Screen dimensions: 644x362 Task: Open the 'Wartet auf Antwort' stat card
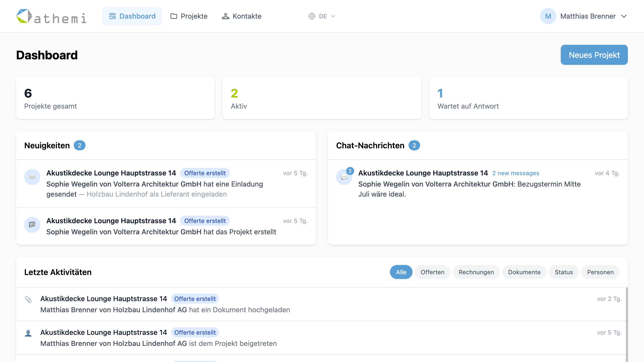[x=529, y=98]
